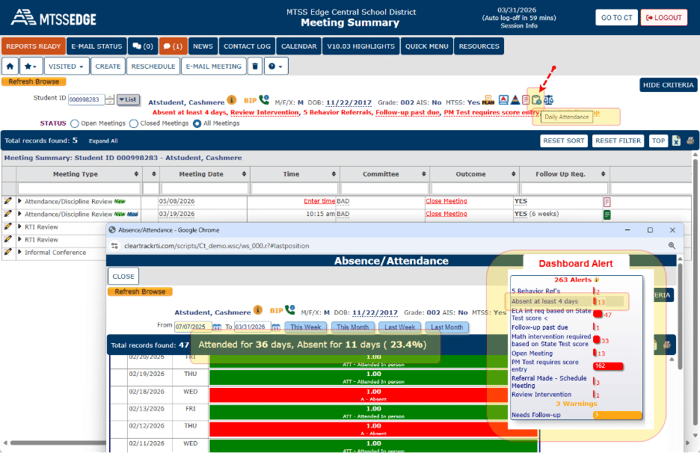Select the All Meetings radio button
This screenshot has height=453, width=700.
(x=196, y=123)
